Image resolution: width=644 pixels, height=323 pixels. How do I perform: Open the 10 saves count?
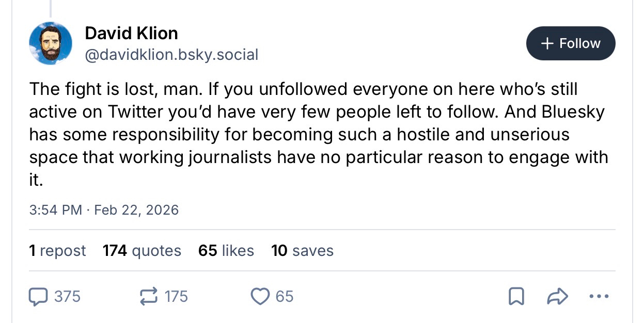click(302, 251)
